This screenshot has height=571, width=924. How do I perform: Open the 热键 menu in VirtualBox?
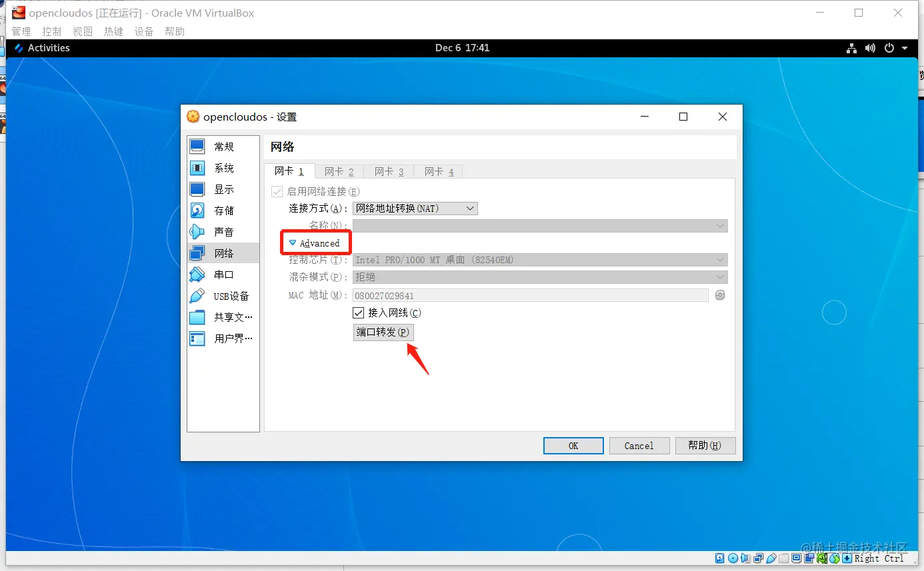coord(113,31)
